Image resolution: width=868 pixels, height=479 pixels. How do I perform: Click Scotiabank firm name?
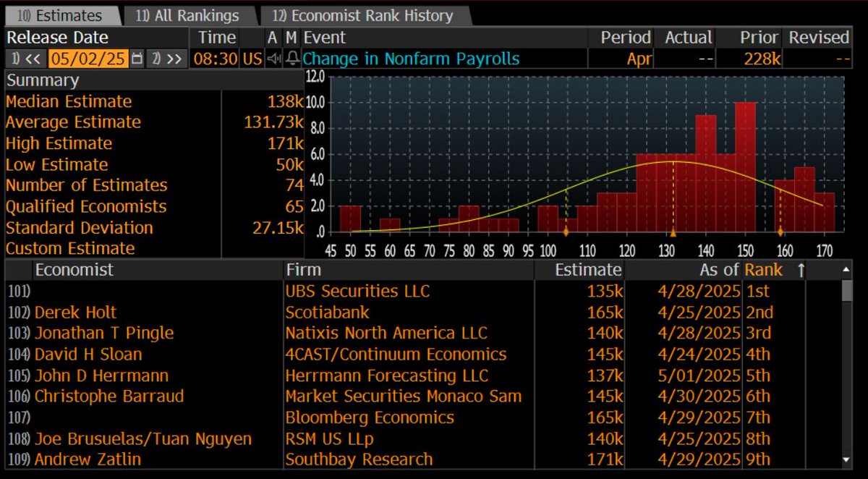(327, 313)
